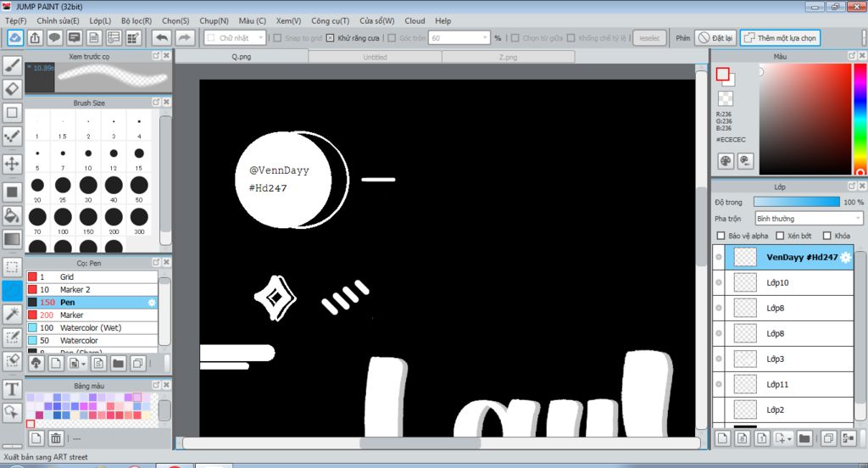Click the hue strip in Màu panel
Image resolution: width=868 pixels, height=468 pixels.
pyautogui.click(x=860, y=119)
